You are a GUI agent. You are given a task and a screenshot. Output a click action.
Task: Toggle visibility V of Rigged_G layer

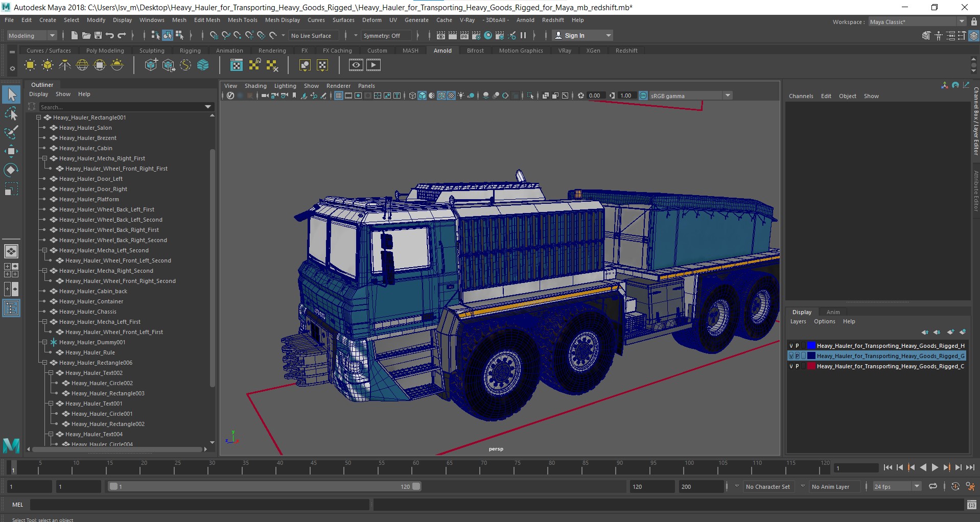click(791, 356)
